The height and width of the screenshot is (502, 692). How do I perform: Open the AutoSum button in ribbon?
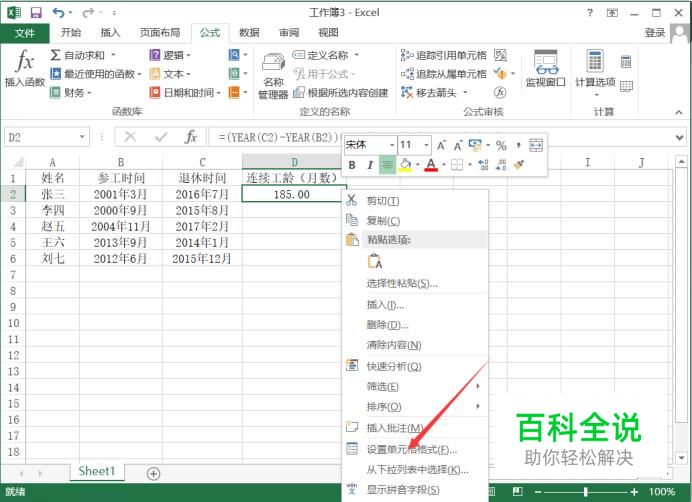click(x=83, y=55)
